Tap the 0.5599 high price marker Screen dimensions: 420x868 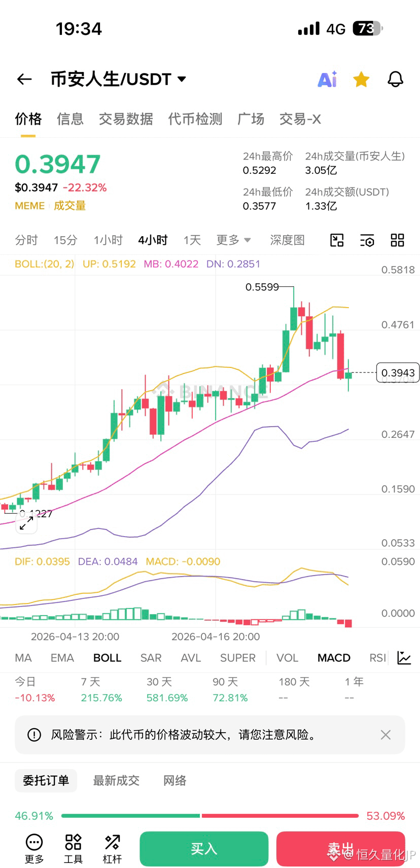(x=262, y=287)
